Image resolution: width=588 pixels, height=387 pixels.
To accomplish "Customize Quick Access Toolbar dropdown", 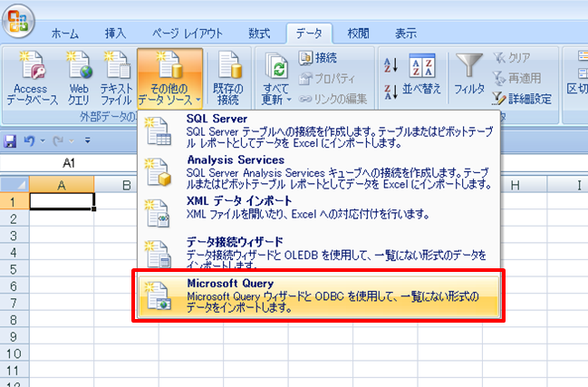I will tap(87, 140).
